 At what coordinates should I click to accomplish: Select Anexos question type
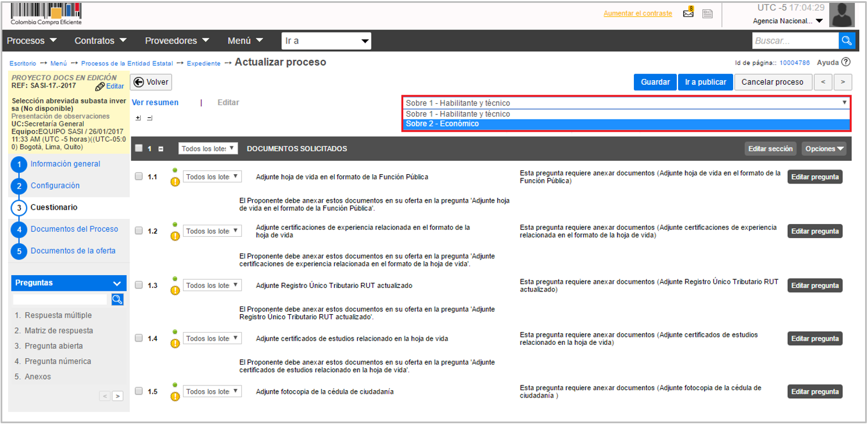tap(38, 377)
